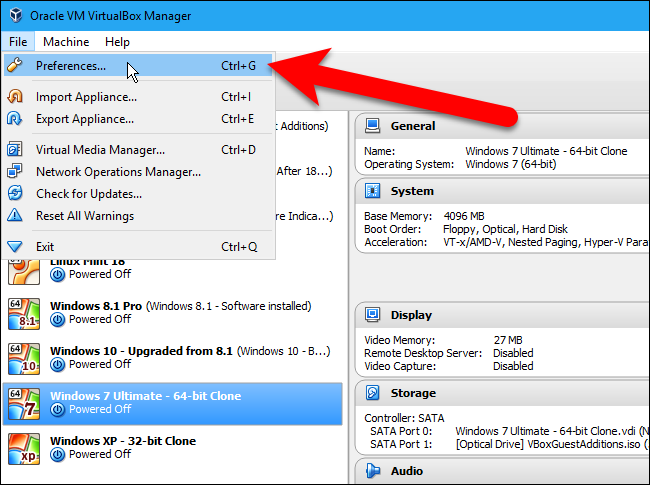The width and height of the screenshot is (650, 485).
Task: Click the power icon under Linux Mint 18
Action: tap(58, 274)
